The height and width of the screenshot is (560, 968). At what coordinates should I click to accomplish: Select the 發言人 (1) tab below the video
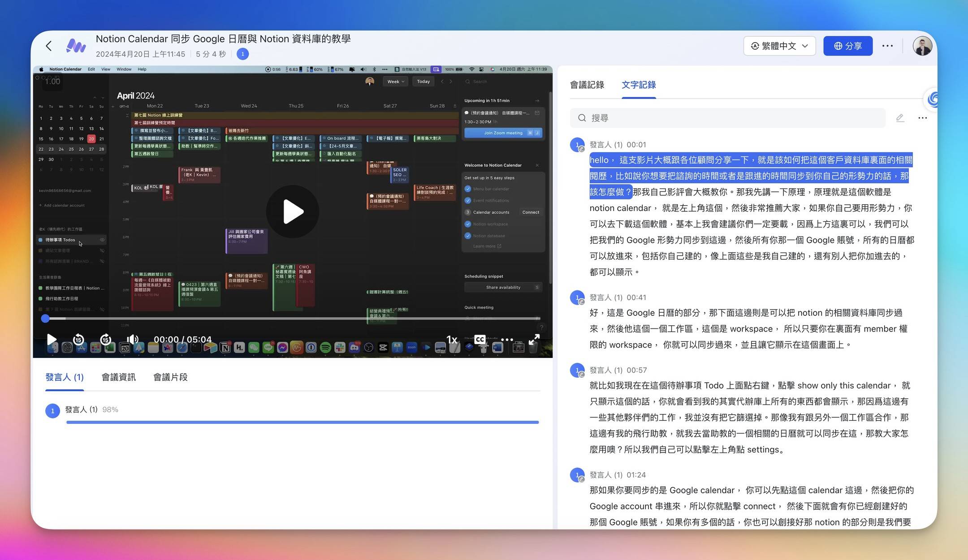click(x=65, y=377)
